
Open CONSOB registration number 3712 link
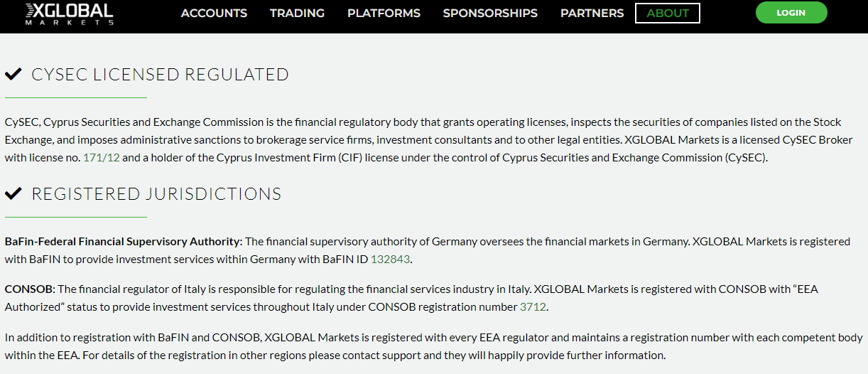(533, 307)
